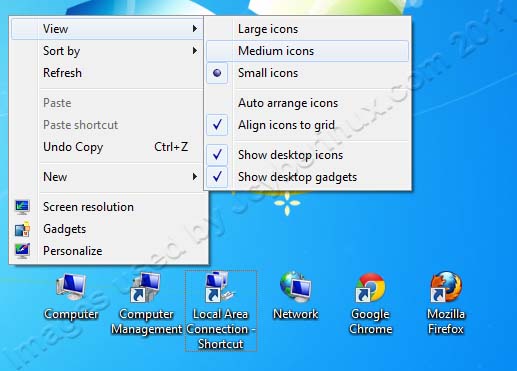Toggle Show desktop gadgets
This screenshot has height=371, width=517.
coord(307,177)
